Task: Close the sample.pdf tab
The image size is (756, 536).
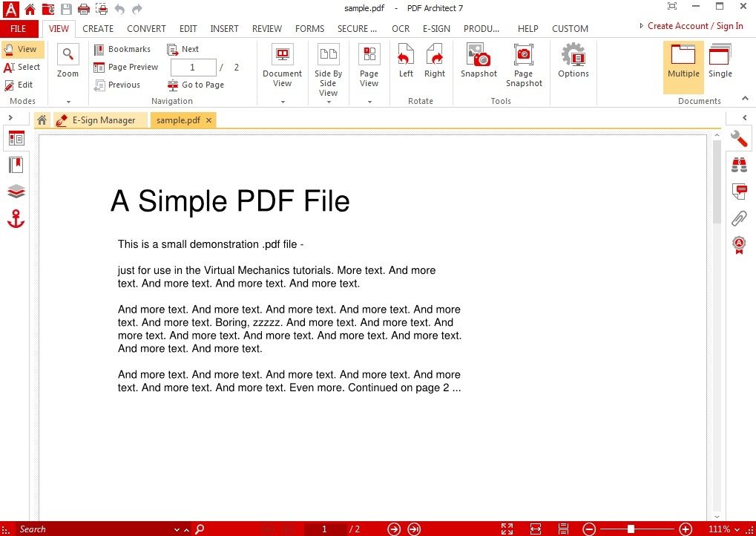Action: click(208, 120)
